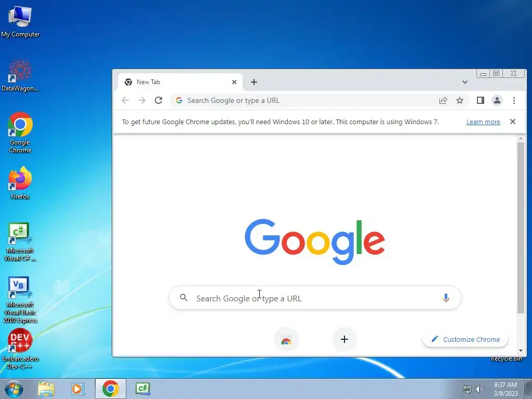532x399 pixels.
Task: Add a shortcut using the plus tile
Action: (344, 339)
